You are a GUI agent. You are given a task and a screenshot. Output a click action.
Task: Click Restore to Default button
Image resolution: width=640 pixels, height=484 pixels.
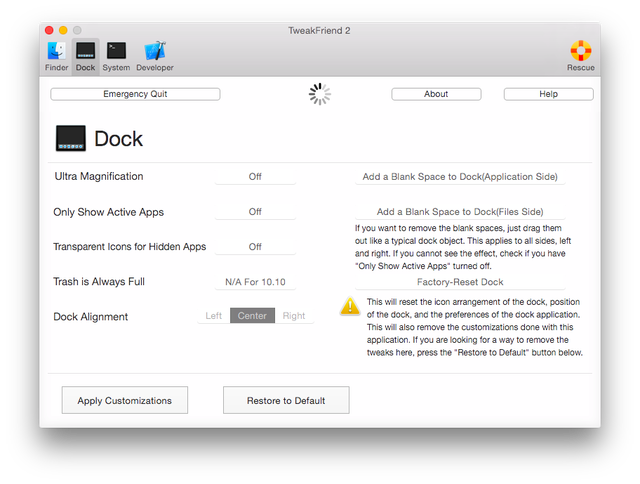tap(286, 400)
